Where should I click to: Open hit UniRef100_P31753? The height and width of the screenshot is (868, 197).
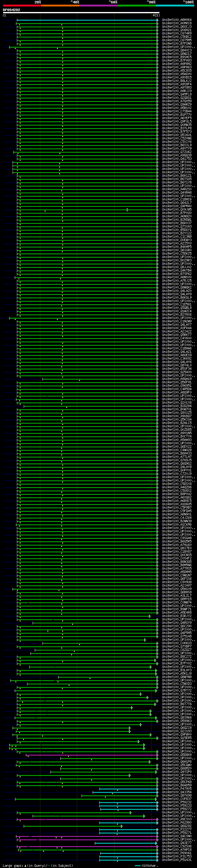pyautogui.click(x=177, y=856)
